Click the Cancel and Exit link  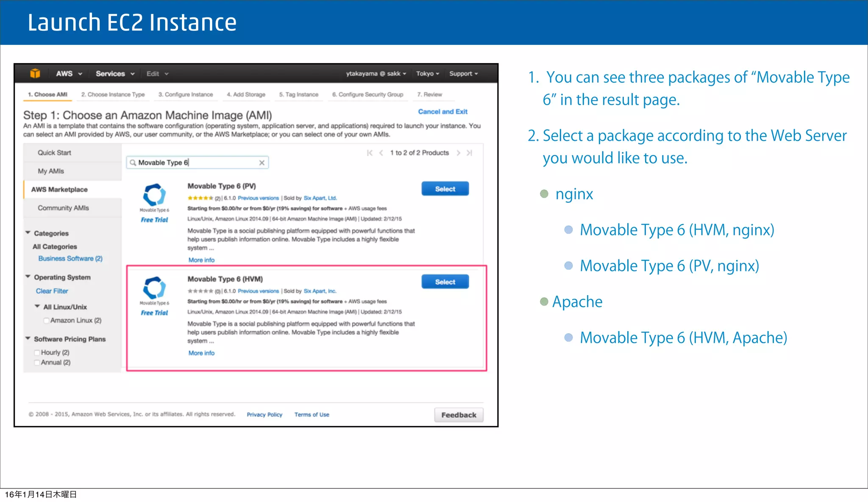442,112
